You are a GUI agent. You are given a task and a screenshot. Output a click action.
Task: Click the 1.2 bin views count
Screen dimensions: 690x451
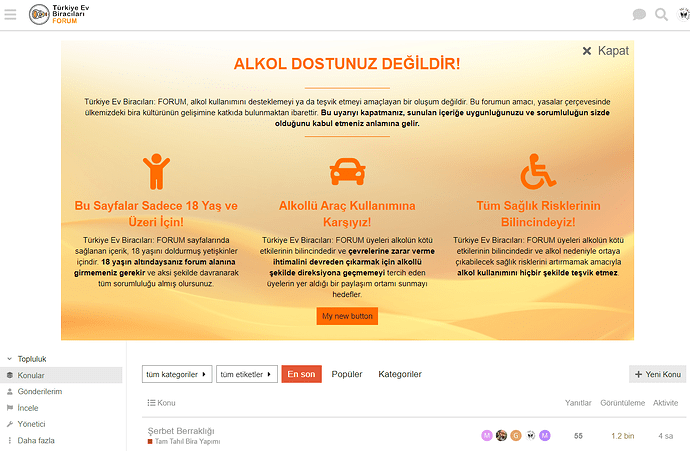tap(622, 436)
